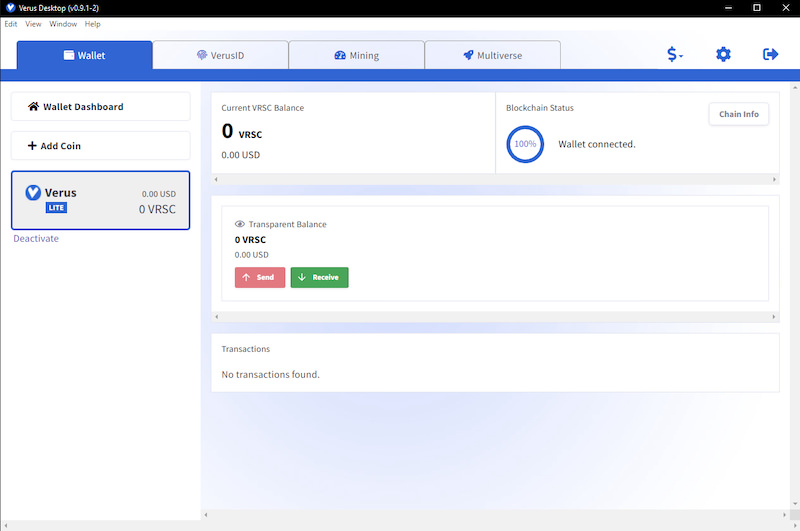This screenshot has height=531, width=800.
Task: Open the Chain Info button
Action: tap(739, 114)
